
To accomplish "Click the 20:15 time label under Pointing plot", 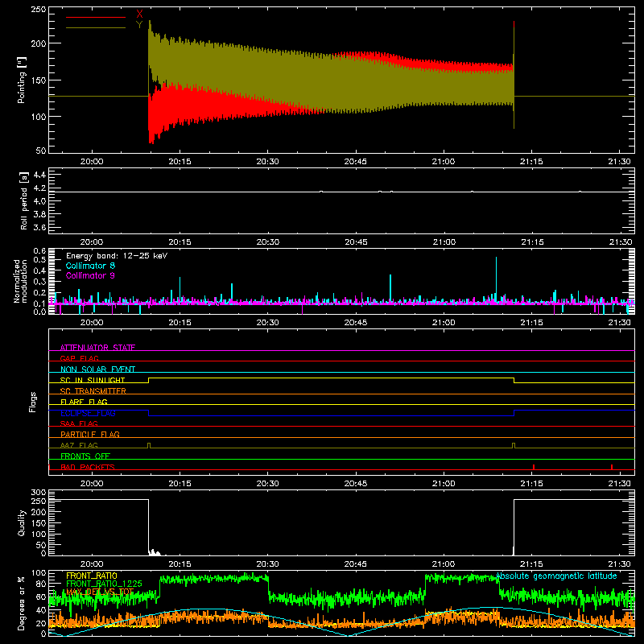I will click(x=180, y=162).
